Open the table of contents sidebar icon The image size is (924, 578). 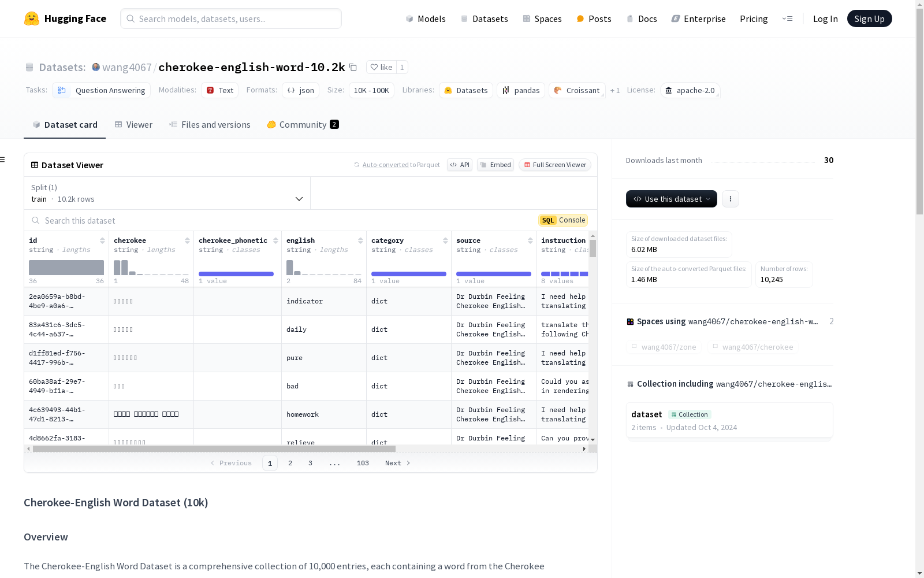tap(3, 160)
